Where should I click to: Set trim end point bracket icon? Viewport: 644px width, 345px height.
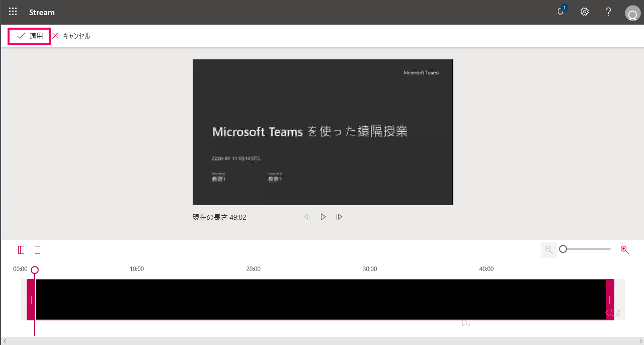click(x=38, y=250)
